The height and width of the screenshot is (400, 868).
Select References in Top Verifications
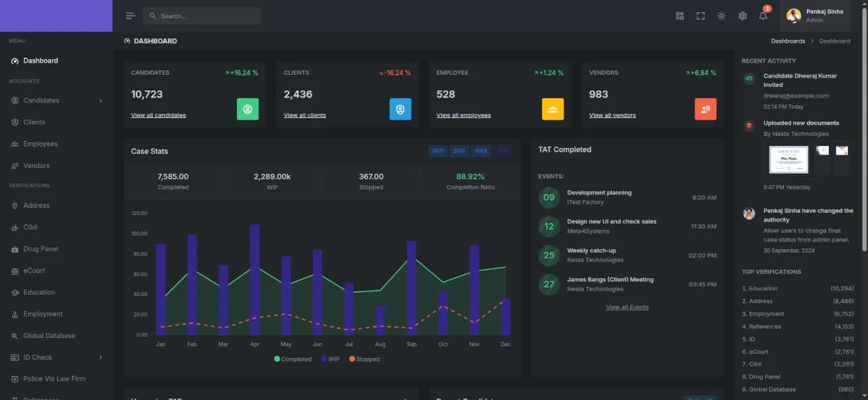click(798, 327)
